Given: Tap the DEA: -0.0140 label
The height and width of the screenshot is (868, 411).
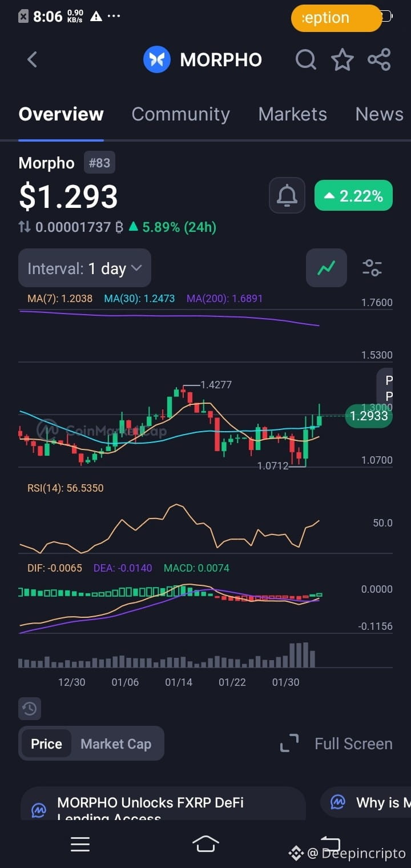Looking at the screenshot, I should coord(123,568).
